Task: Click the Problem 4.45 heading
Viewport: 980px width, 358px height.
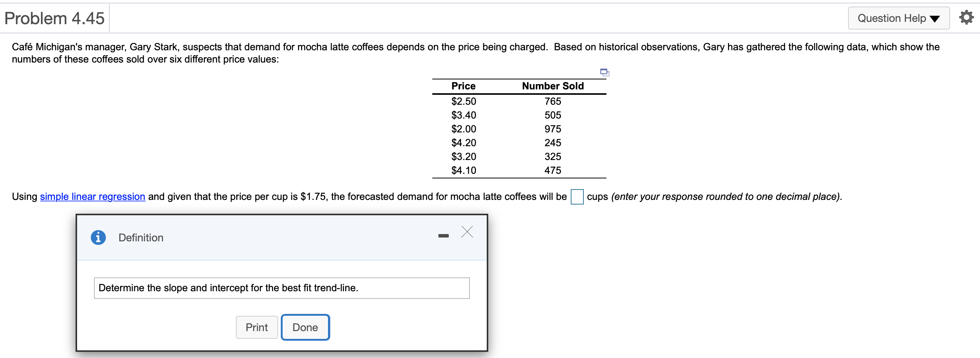Action: click(x=54, y=18)
